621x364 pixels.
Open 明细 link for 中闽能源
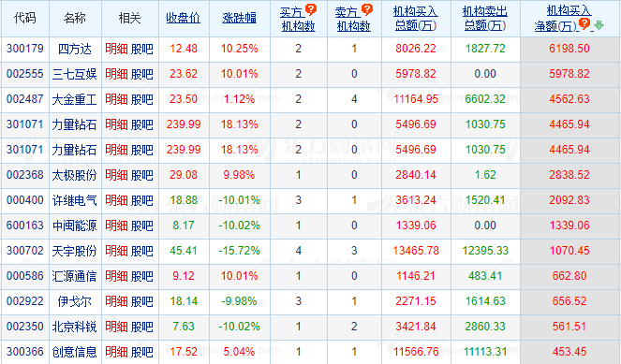pyautogui.click(x=116, y=226)
